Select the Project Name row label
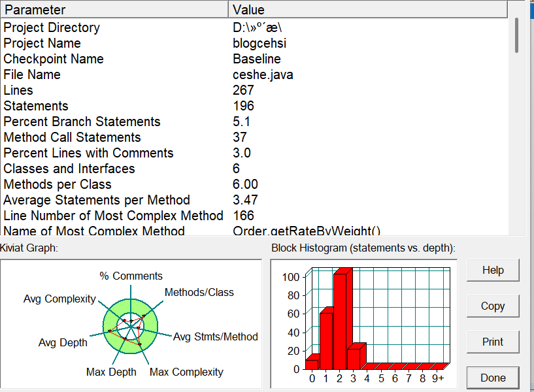Screen dimensions: 534x392 click(x=42, y=43)
